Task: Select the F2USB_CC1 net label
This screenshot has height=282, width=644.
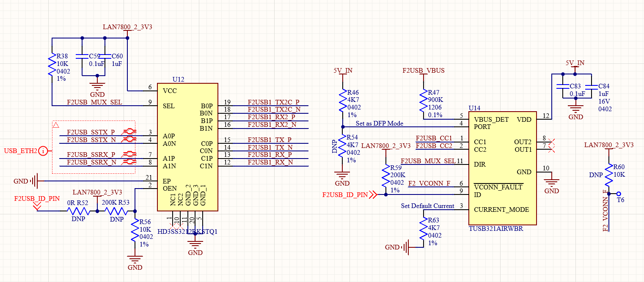Action: pos(434,138)
